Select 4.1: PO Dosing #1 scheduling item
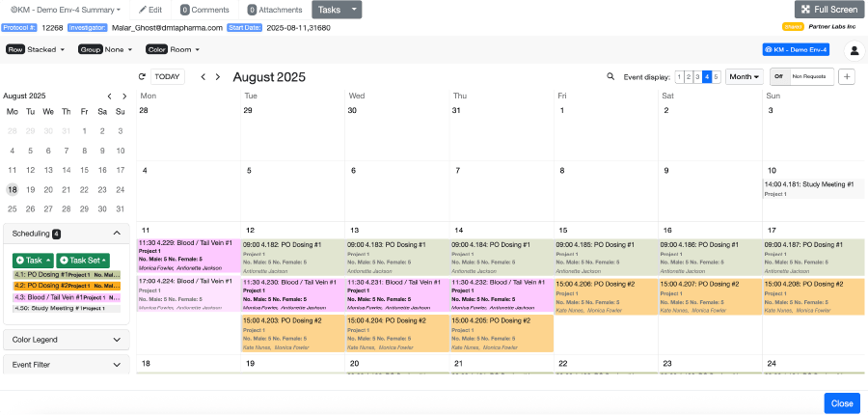The image size is (868, 415). tap(67, 274)
